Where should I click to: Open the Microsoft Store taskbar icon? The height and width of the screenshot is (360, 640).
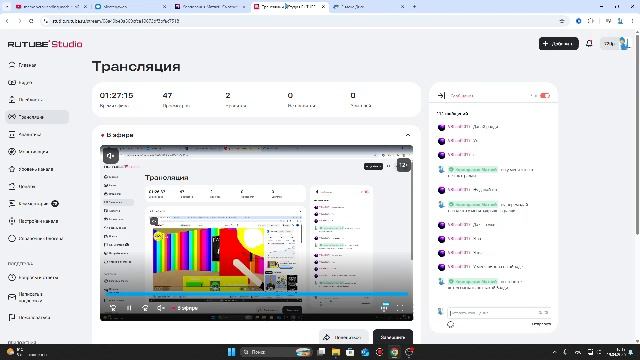click(350, 352)
